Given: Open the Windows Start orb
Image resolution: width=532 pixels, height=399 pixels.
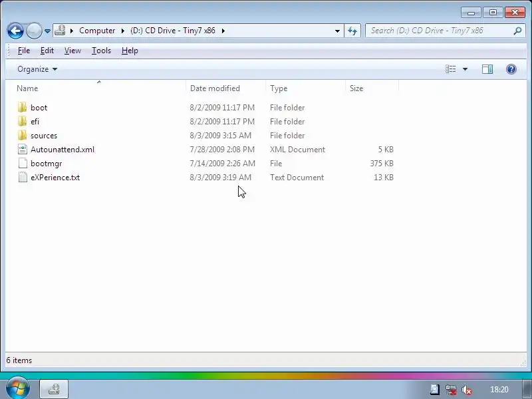Looking at the screenshot, I should coord(18,388).
